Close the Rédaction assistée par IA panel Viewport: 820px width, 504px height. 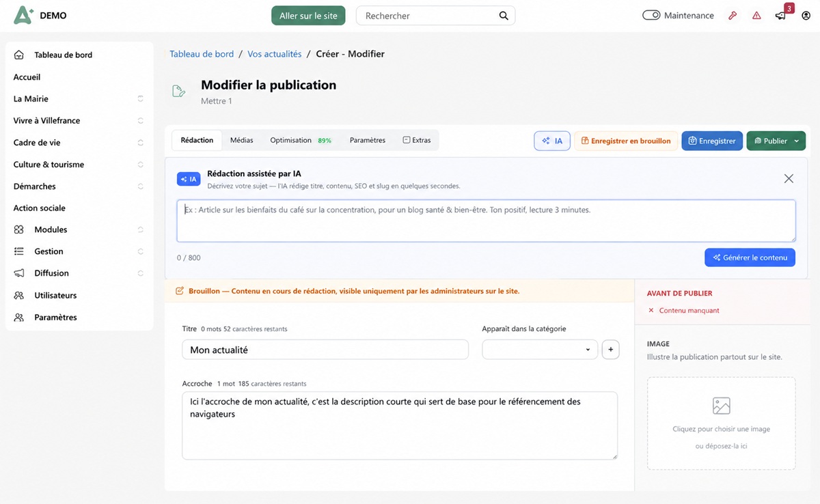[789, 178]
